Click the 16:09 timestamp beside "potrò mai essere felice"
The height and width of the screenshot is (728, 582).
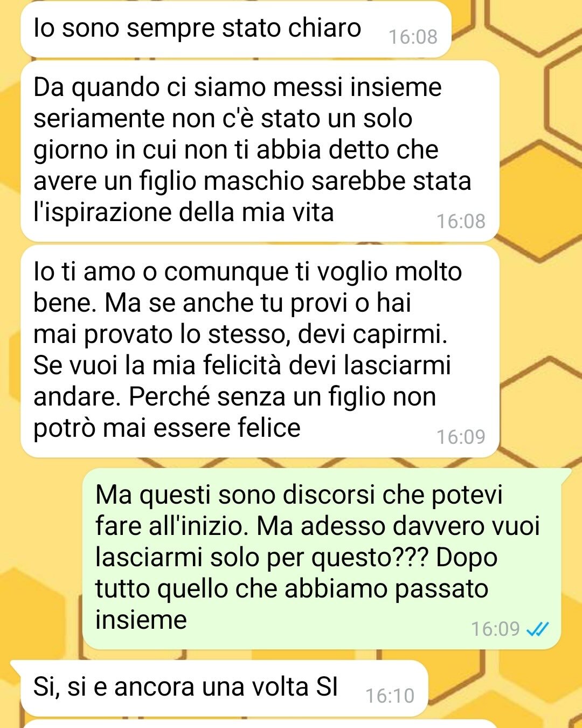[x=461, y=437]
